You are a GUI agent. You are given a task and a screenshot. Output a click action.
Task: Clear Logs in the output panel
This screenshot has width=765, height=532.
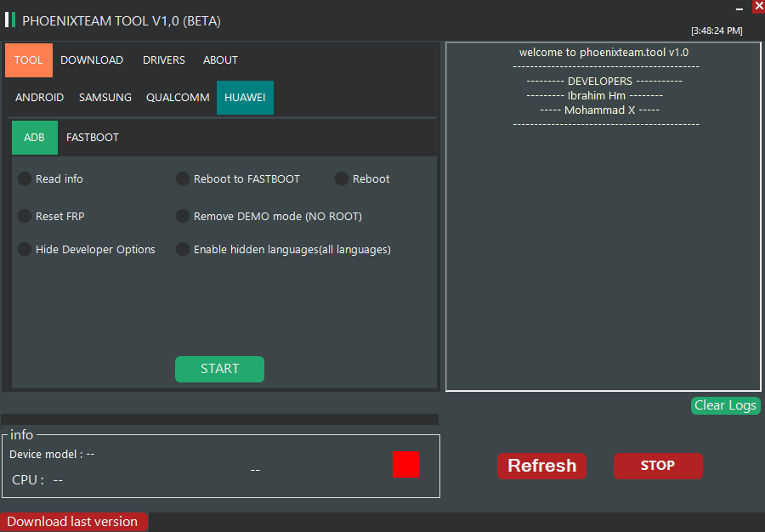click(726, 405)
